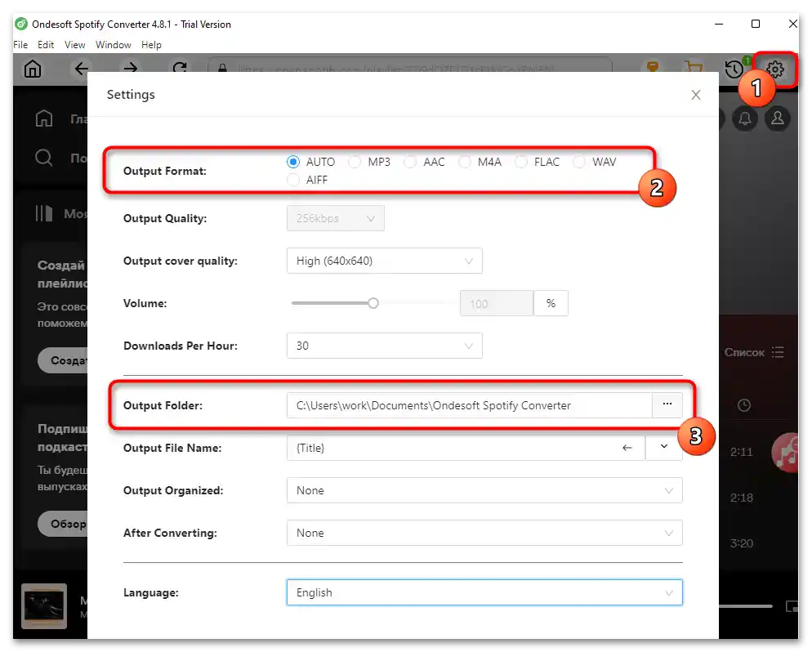
Task: Browse output folder with the ellipsis button
Action: coord(667,404)
